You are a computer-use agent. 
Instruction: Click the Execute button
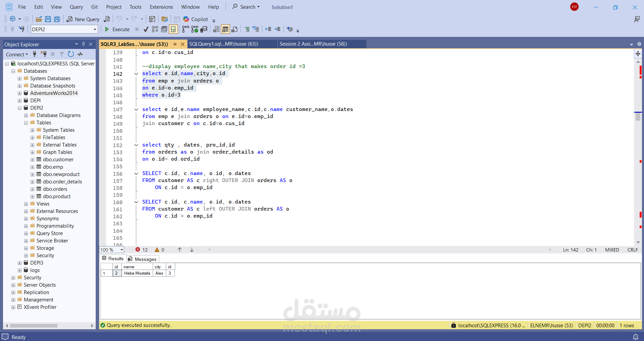pyautogui.click(x=117, y=29)
